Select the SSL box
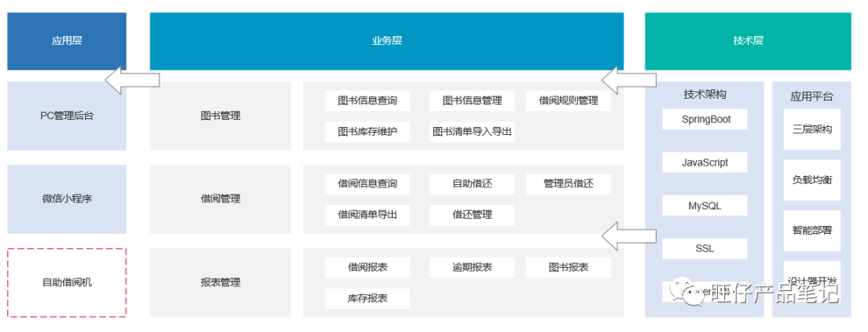The height and width of the screenshot is (332, 868). pos(705,248)
